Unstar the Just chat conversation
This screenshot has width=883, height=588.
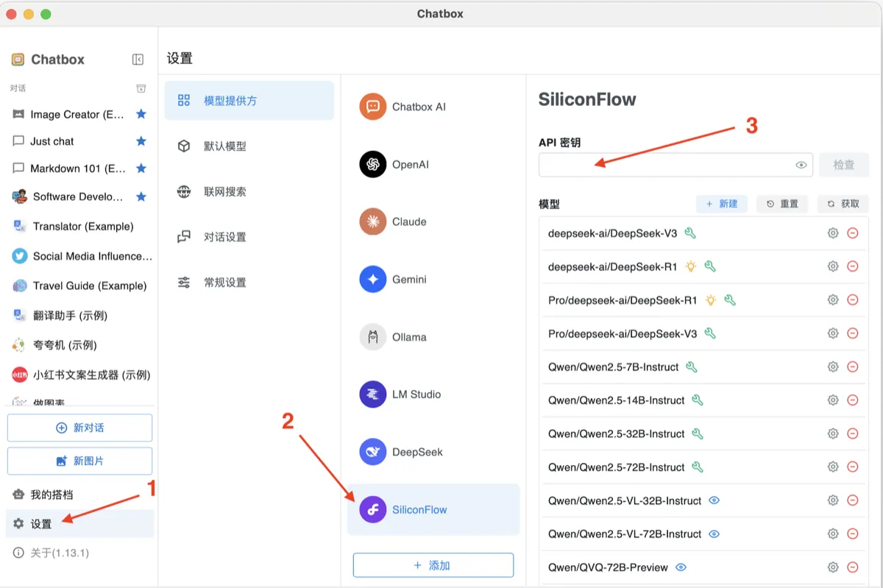(141, 141)
